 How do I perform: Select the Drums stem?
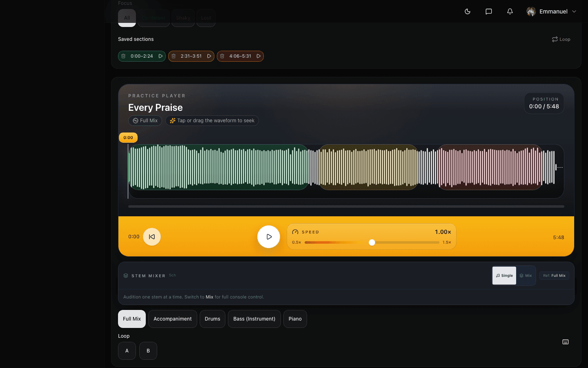pyautogui.click(x=212, y=319)
